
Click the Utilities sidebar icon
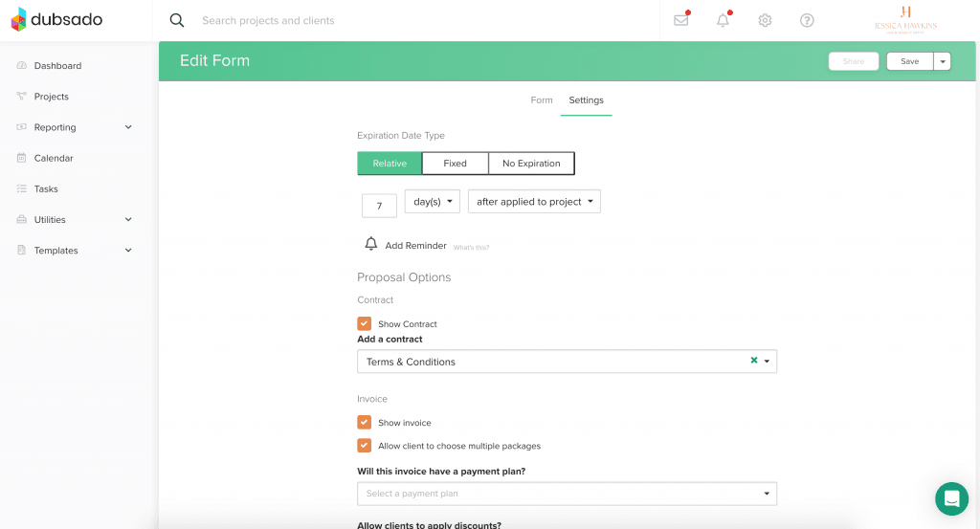click(x=22, y=219)
